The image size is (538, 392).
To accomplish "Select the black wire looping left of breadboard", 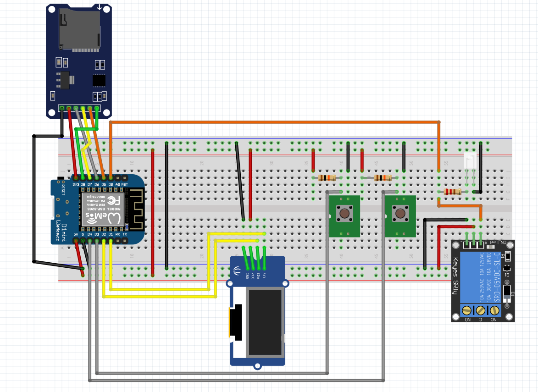I will [x=33, y=199].
